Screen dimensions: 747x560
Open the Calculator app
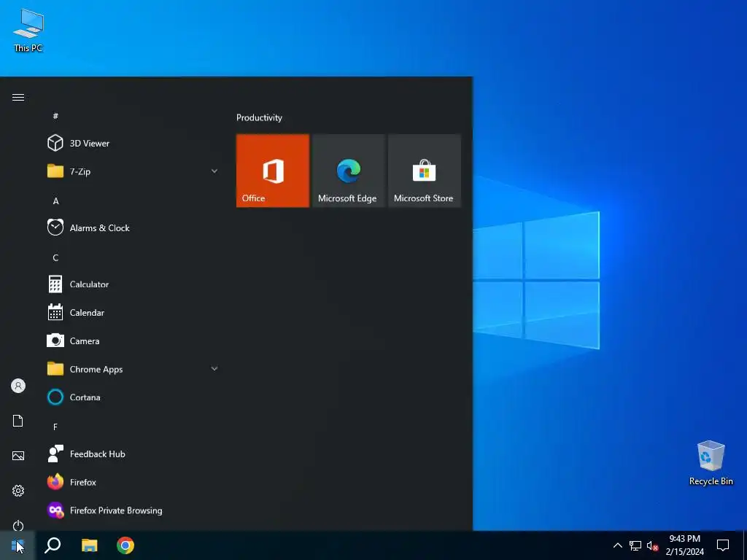[133, 284]
